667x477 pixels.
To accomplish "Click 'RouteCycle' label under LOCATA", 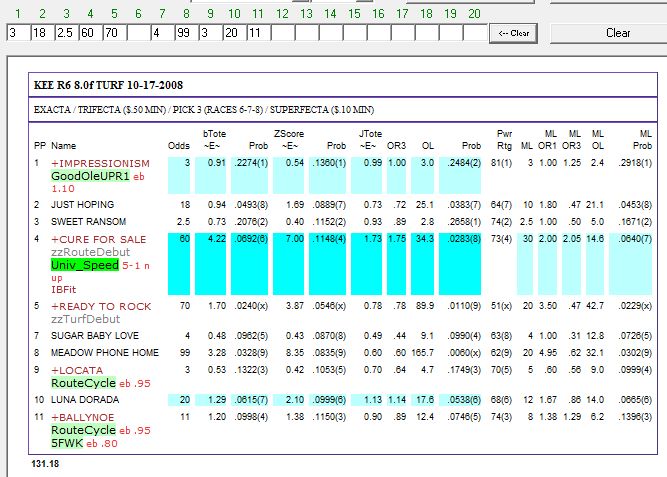I will [83, 383].
